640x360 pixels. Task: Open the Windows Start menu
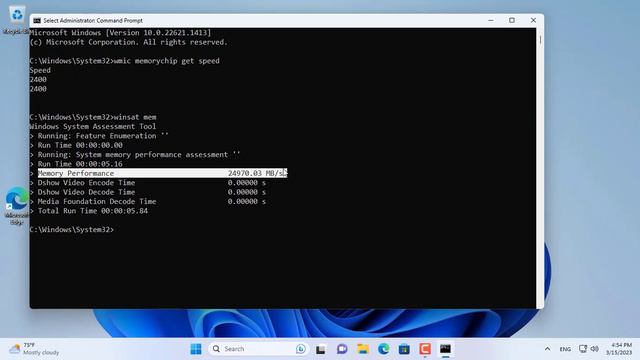[x=196, y=349]
